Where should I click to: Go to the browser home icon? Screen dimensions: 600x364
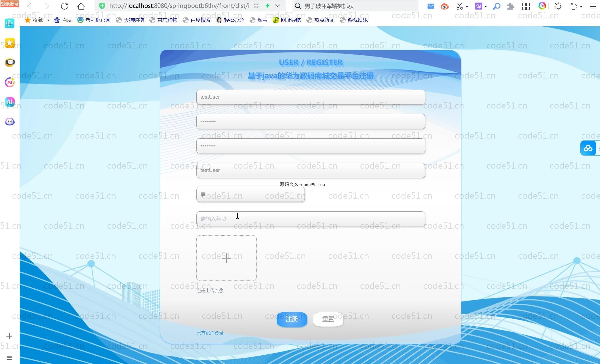coord(81,6)
